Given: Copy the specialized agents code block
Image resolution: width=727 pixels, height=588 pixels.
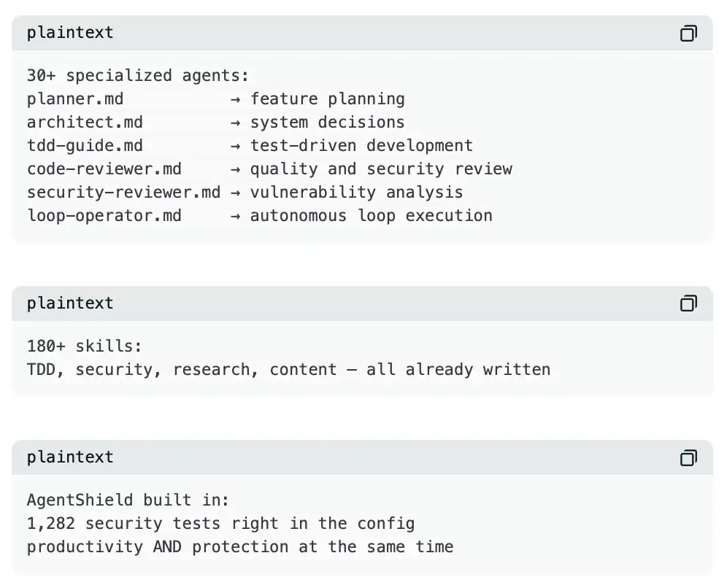Looking at the screenshot, I should 688,34.
